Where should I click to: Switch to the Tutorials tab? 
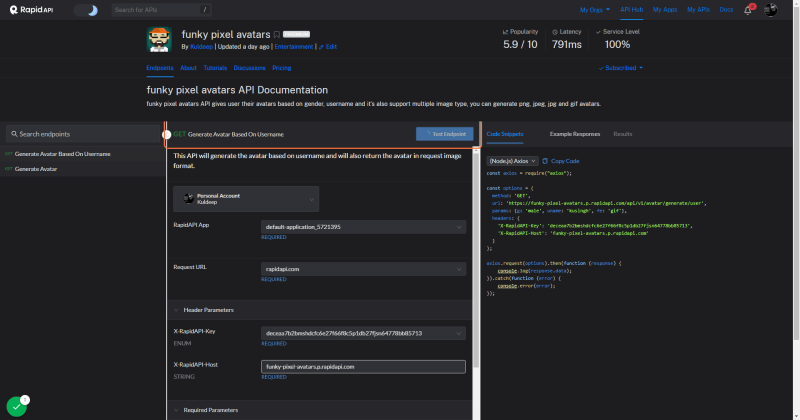tap(215, 68)
